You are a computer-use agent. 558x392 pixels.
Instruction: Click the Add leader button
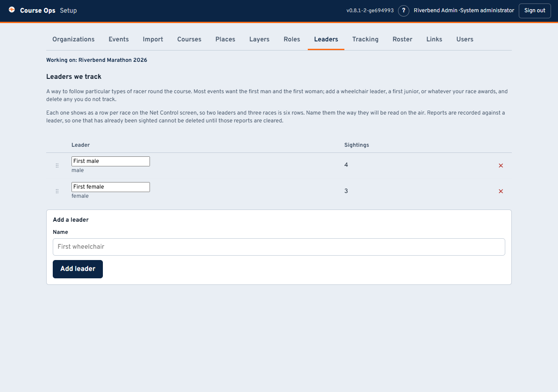coord(78,269)
